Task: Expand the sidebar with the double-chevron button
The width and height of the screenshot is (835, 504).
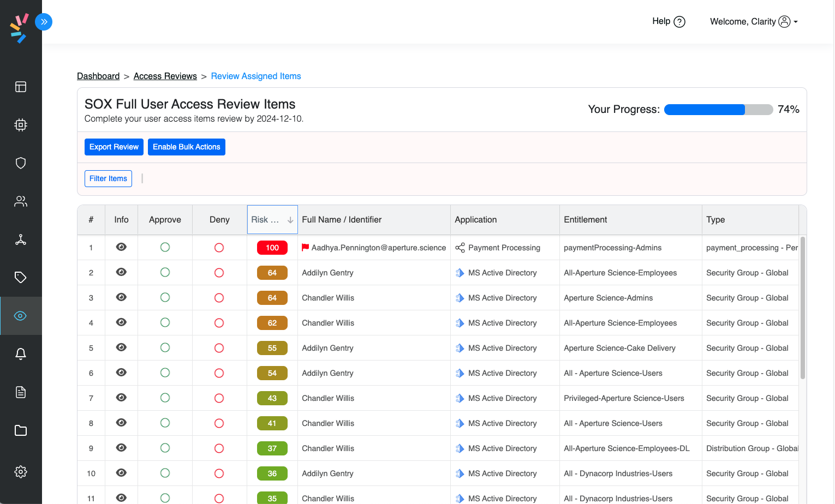Action: pyautogui.click(x=44, y=22)
